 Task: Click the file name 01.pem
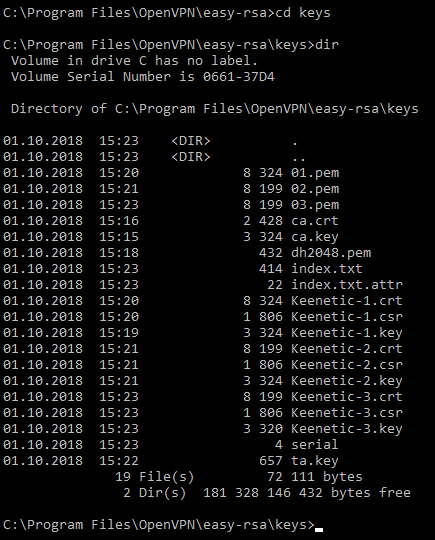(x=315, y=173)
